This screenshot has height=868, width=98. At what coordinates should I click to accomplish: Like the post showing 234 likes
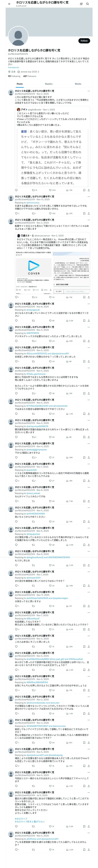52,190
